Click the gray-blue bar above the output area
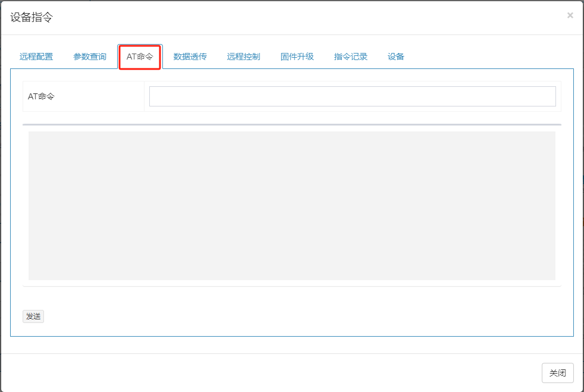This screenshot has height=392, width=584. (x=291, y=124)
